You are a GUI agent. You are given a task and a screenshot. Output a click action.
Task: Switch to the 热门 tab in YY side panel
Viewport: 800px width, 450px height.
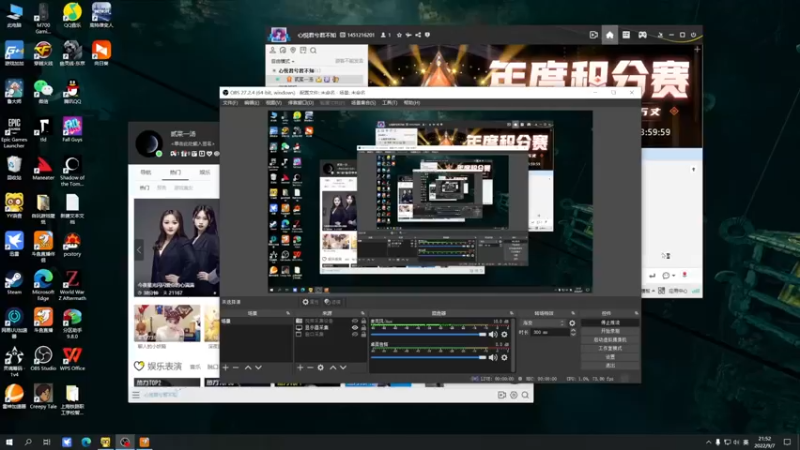[176, 172]
